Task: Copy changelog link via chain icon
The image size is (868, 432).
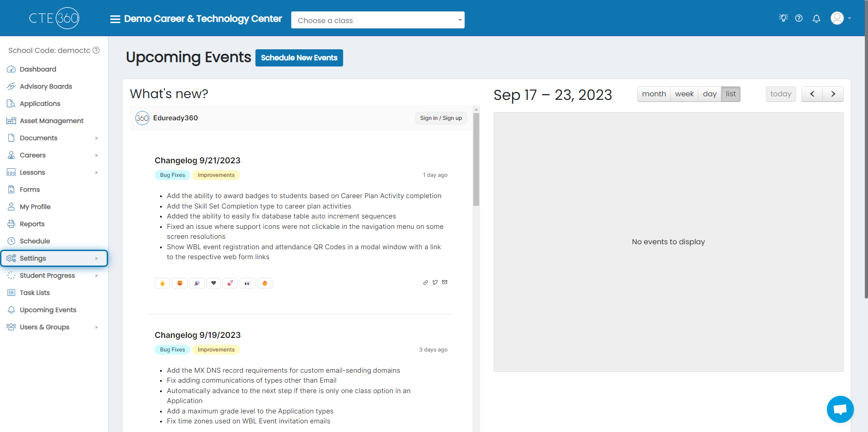Action: click(x=425, y=282)
